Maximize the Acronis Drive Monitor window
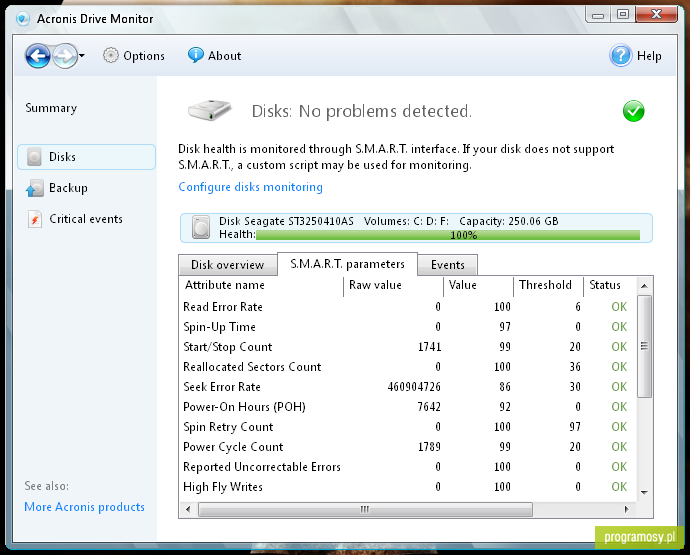This screenshot has width=690, height=555. (623, 15)
